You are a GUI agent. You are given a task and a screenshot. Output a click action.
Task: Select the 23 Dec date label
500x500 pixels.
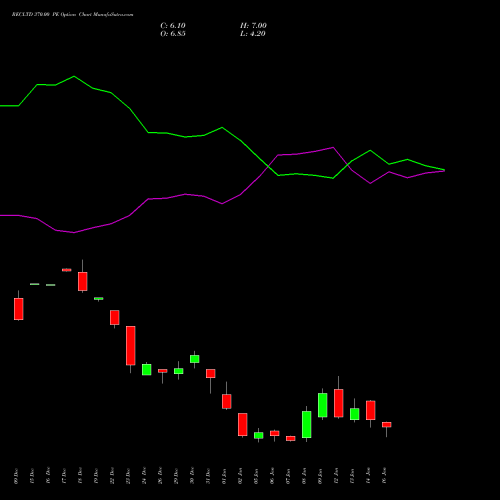128,476
